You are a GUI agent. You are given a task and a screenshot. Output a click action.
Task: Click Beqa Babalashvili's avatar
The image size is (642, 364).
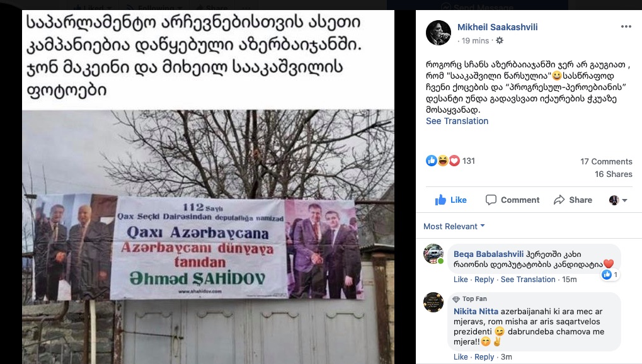coord(433,254)
